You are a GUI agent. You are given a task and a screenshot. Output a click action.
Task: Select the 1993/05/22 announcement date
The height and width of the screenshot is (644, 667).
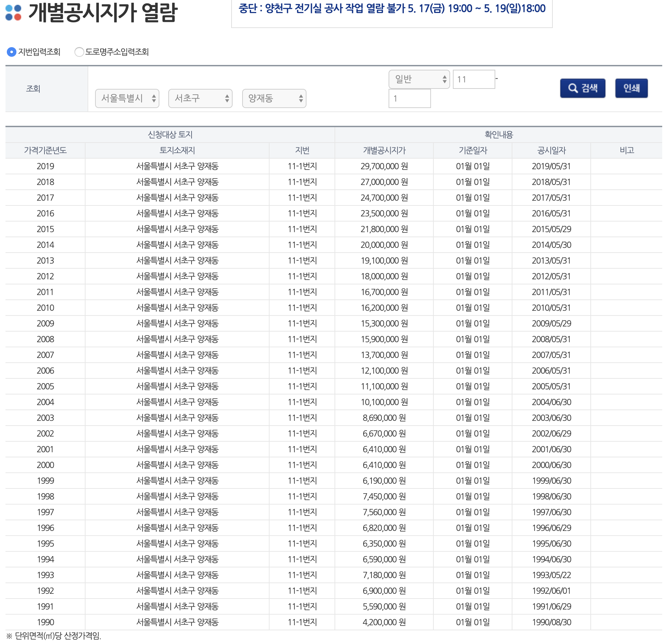(551, 575)
